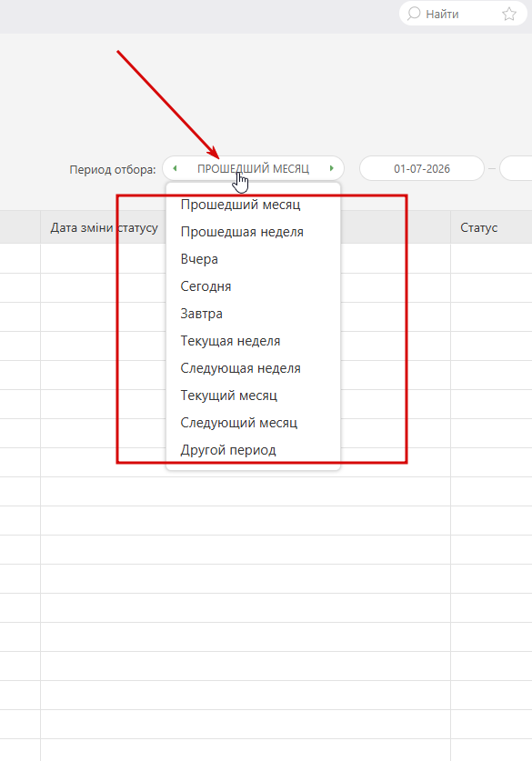Click the Дата зміни статусу column header
Screen dimensions: 532x761
point(105,227)
